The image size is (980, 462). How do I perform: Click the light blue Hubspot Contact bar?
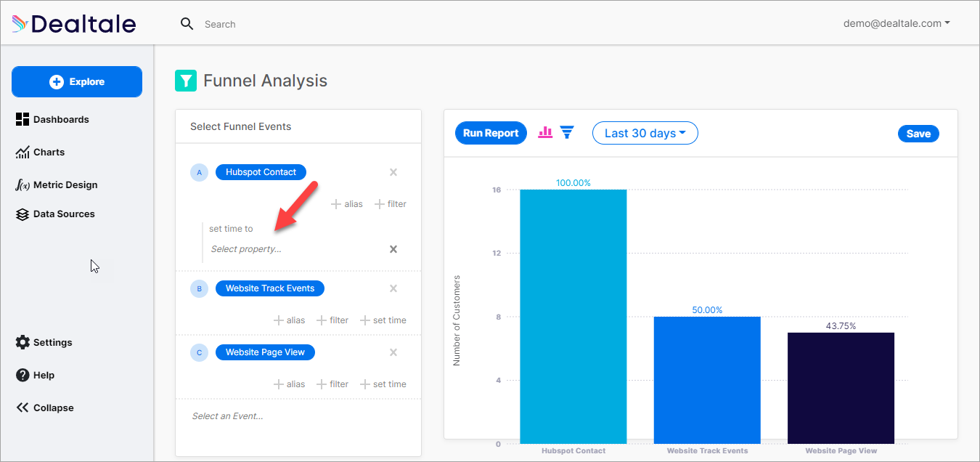click(573, 317)
